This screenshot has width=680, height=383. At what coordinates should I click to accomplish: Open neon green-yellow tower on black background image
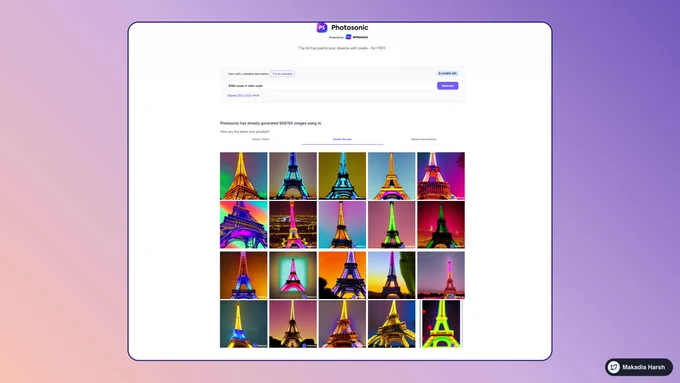coord(441,324)
